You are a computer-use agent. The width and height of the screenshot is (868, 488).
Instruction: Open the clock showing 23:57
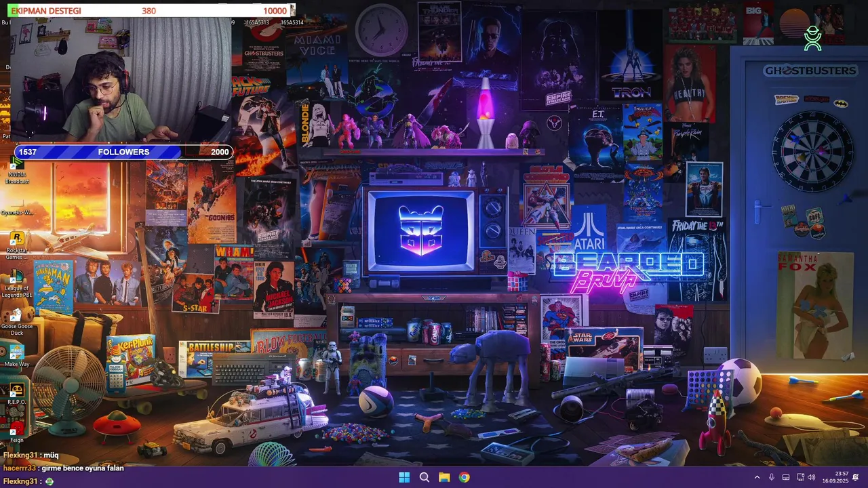[835, 477]
